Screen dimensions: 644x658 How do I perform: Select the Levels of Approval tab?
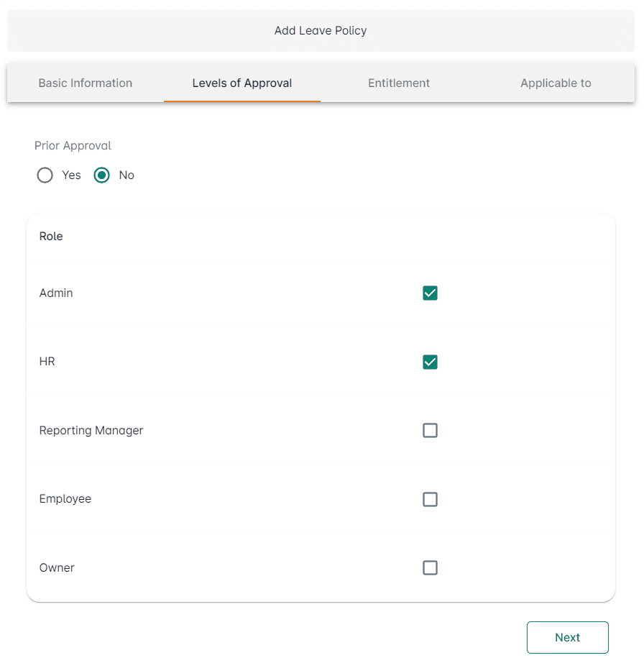242,83
